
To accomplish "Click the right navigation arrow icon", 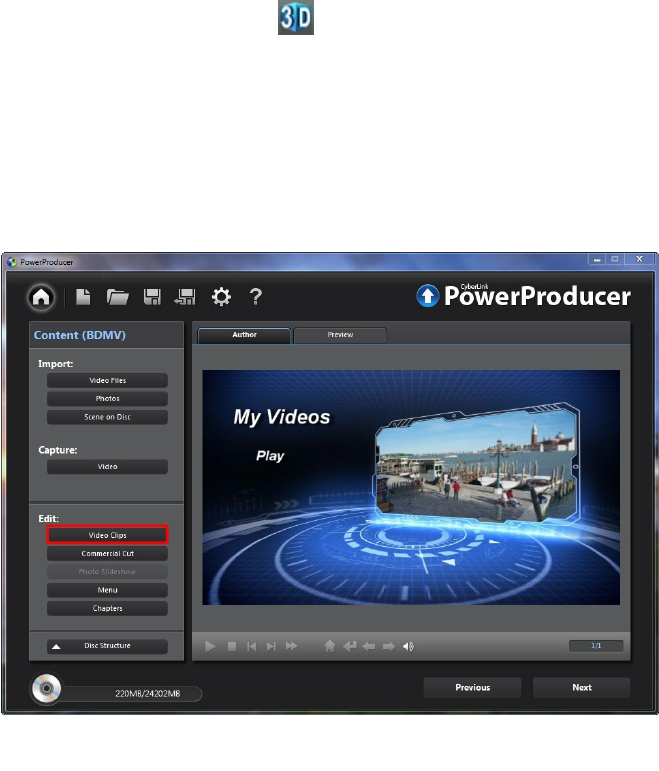I will click(x=389, y=647).
